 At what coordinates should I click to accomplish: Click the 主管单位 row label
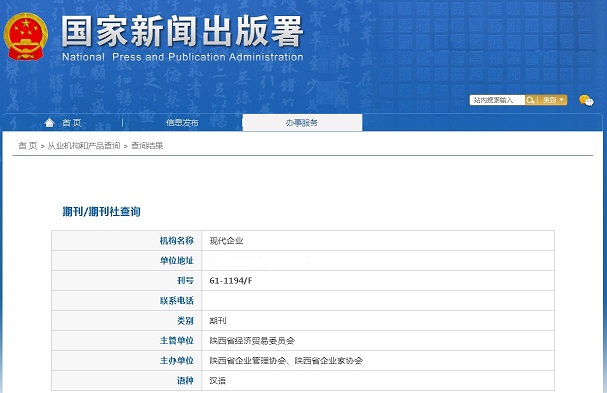pos(177,341)
